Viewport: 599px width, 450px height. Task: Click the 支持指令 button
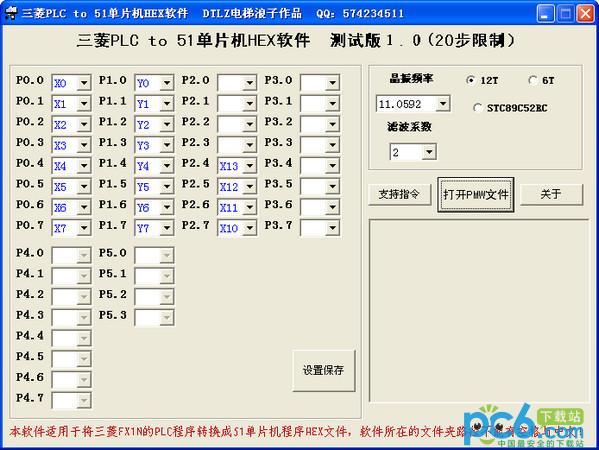(400, 194)
